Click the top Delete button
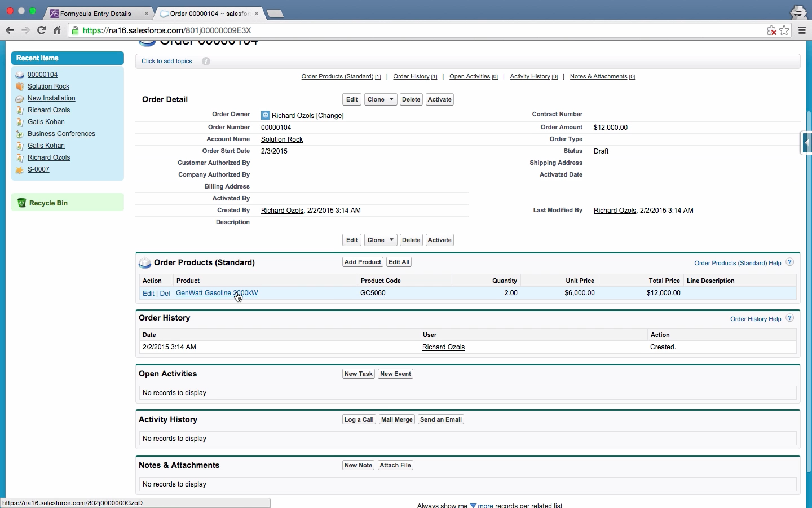Image resolution: width=812 pixels, height=508 pixels. click(411, 99)
